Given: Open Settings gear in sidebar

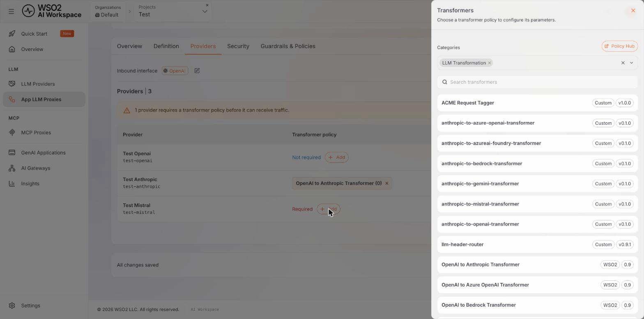Looking at the screenshot, I should click(12, 305).
